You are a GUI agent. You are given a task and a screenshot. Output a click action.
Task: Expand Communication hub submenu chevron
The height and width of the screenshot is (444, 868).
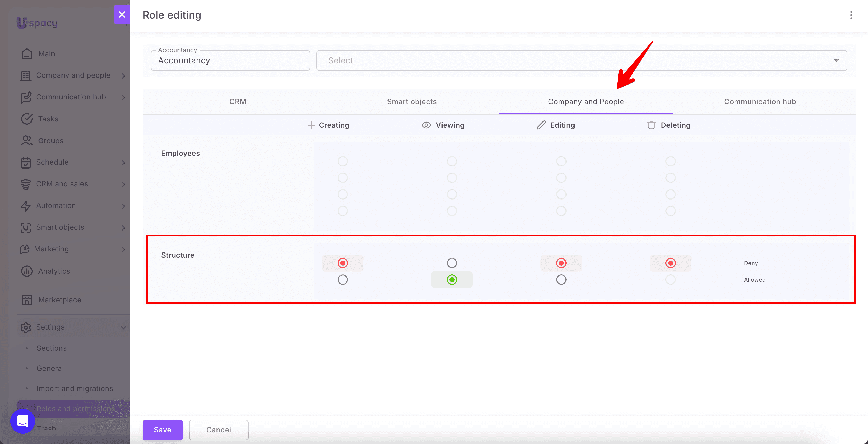pyautogui.click(x=124, y=97)
